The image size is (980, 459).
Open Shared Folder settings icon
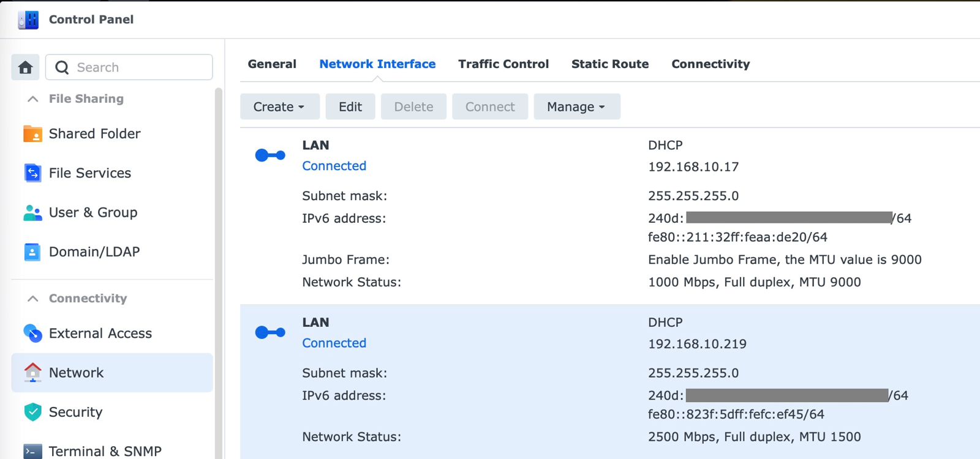pyautogui.click(x=32, y=133)
